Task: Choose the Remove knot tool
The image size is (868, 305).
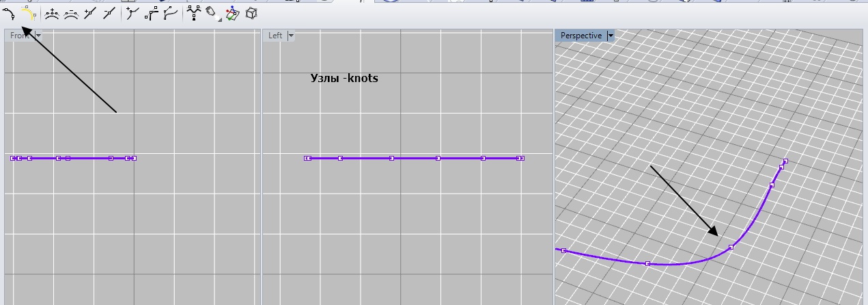Action: pos(109,13)
